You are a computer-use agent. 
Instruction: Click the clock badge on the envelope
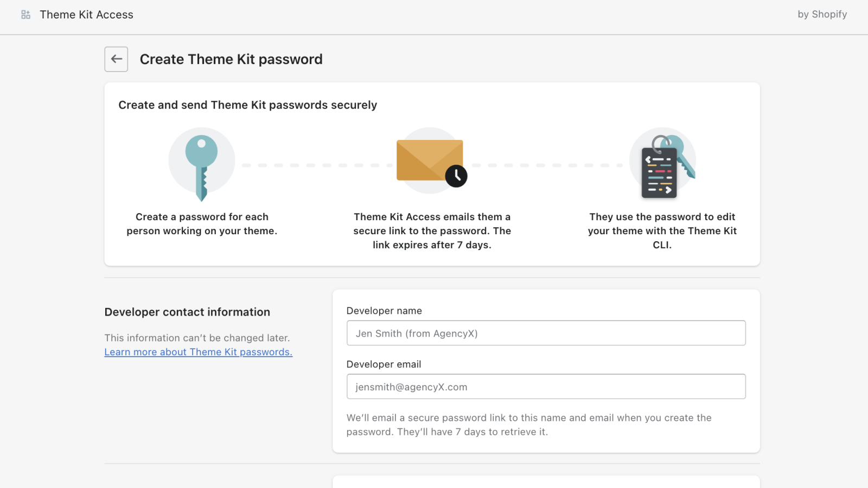[456, 176]
